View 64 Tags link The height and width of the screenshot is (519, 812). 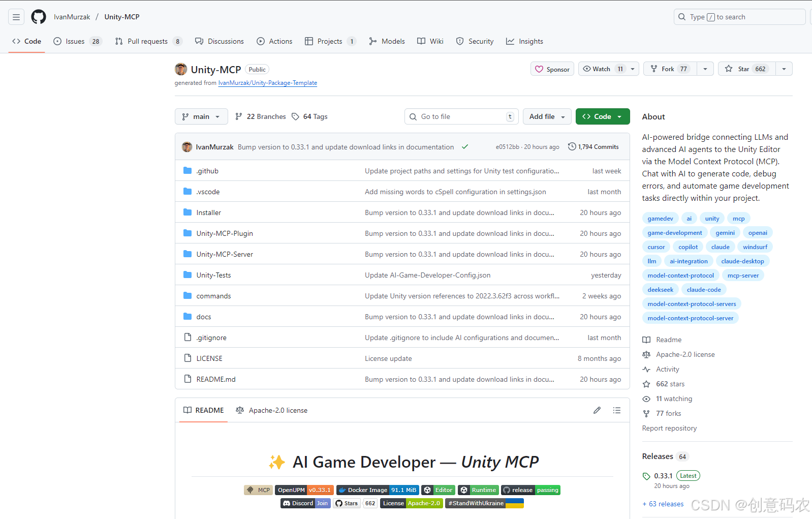point(309,116)
